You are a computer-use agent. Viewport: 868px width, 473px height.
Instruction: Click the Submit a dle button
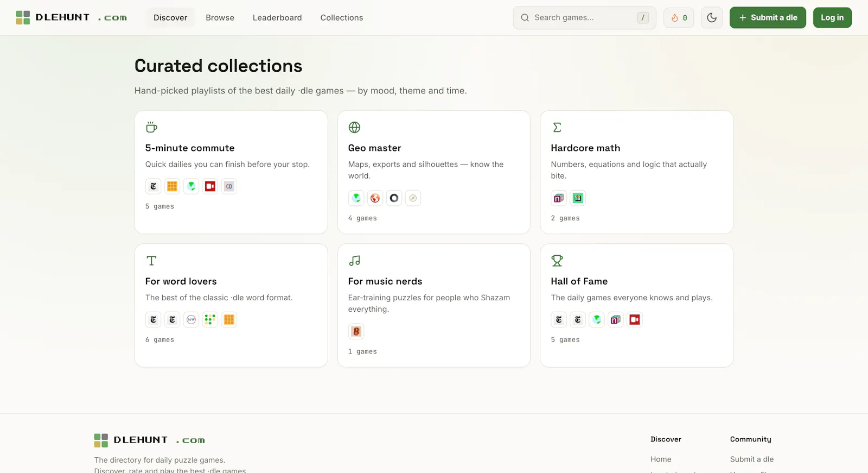(x=768, y=18)
